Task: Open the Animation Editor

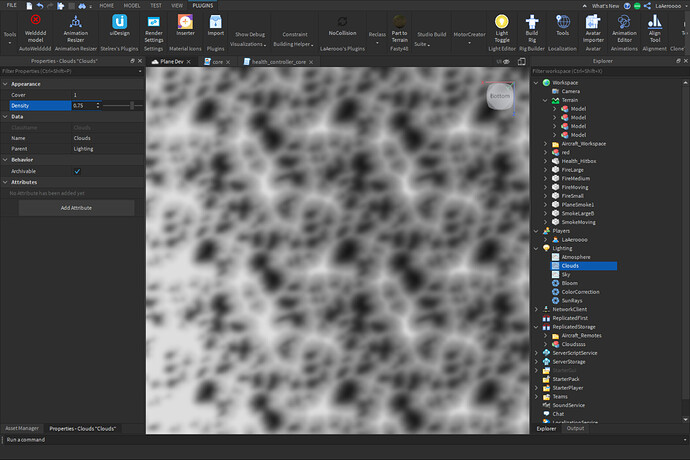Action: [x=625, y=22]
